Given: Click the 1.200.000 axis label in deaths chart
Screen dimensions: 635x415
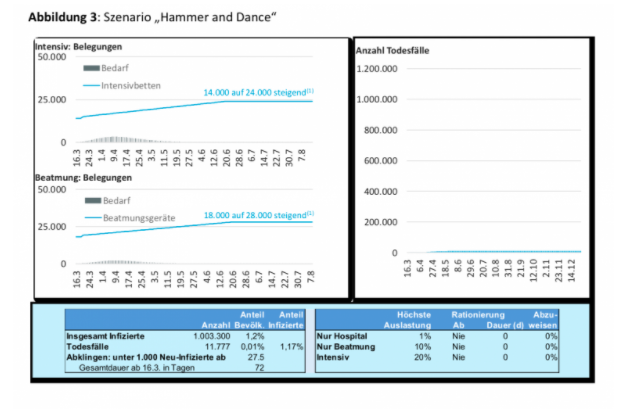Looking at the screenshot, I should [x=378, y=68].
